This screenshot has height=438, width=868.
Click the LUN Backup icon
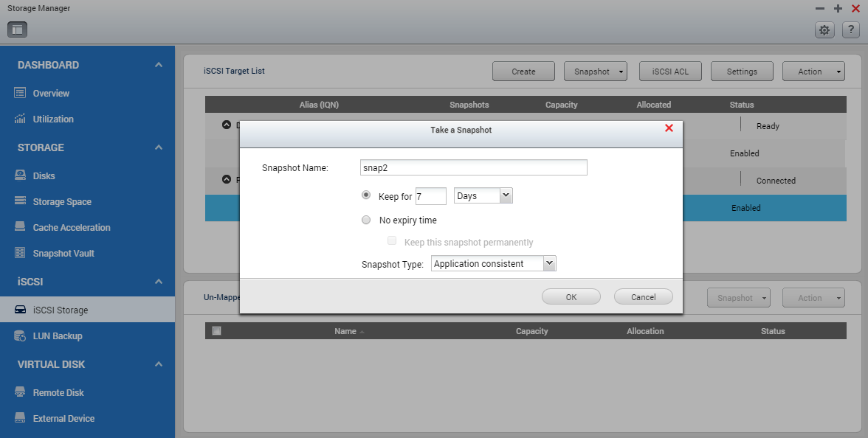(x=20, y=336)
